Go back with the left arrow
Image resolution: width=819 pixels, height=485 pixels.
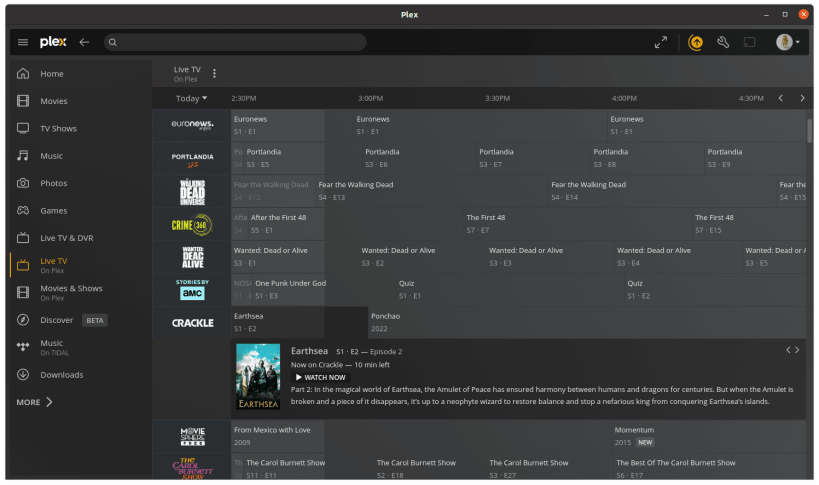[84, 42]
